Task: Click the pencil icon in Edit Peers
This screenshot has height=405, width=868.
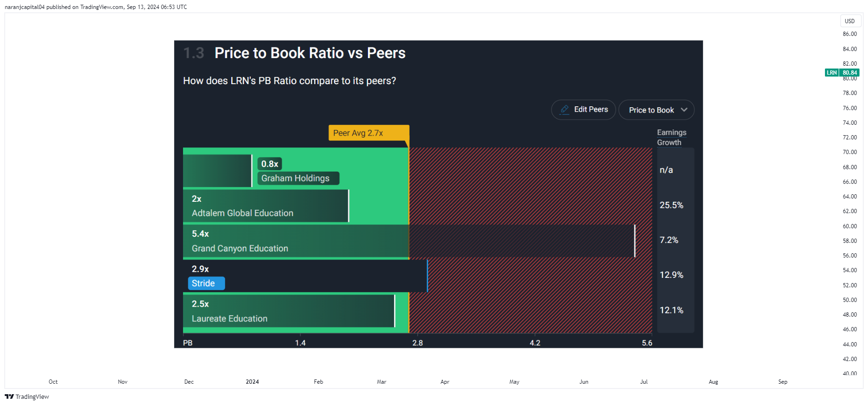Action: (x=565, y=110)
